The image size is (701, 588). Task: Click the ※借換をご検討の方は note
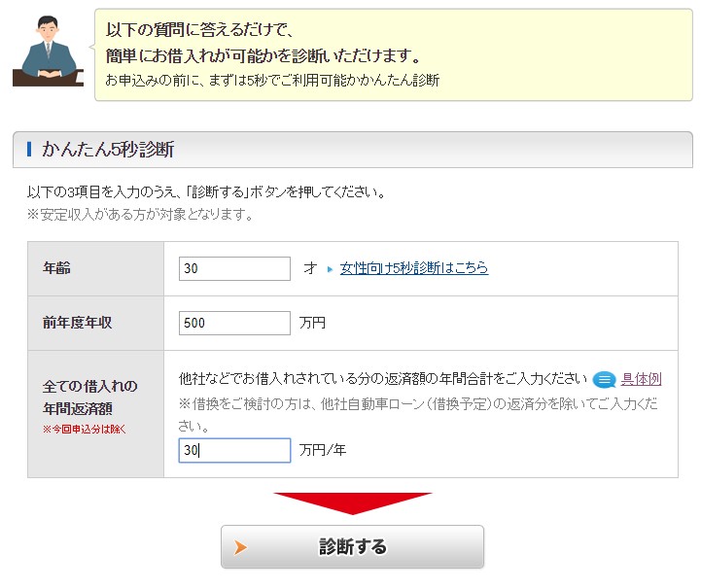(x=418, y=415)
